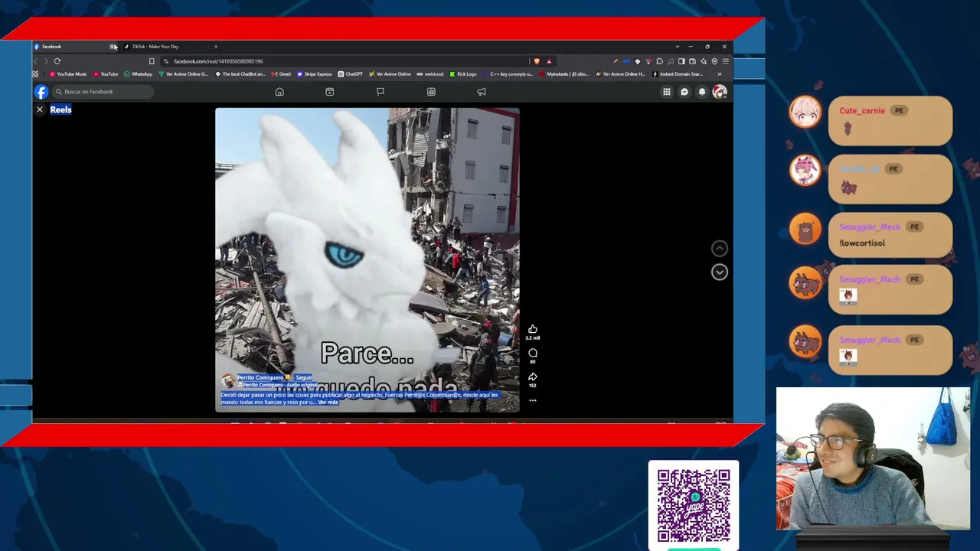
Task: Open the Gmail bookmark
Action: point(281,74)
